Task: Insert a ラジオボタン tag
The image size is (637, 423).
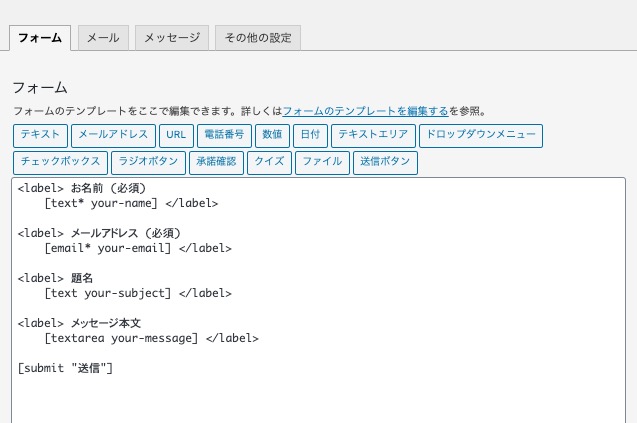Action: pos(148,163)
